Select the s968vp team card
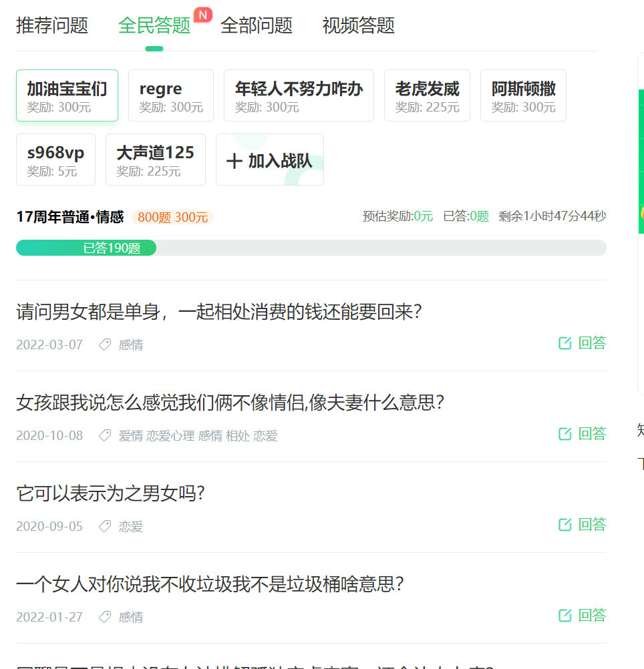 pos(55,159)
